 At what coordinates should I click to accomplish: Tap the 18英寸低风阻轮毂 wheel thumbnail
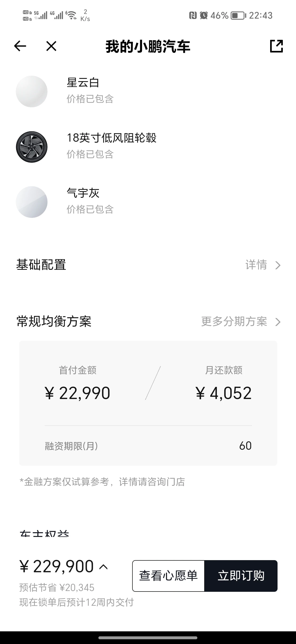[x=32, y=147]
